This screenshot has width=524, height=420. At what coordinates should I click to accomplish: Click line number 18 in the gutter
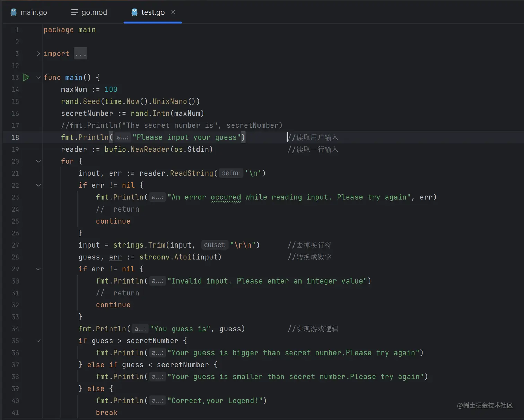(x=15, y=137)
